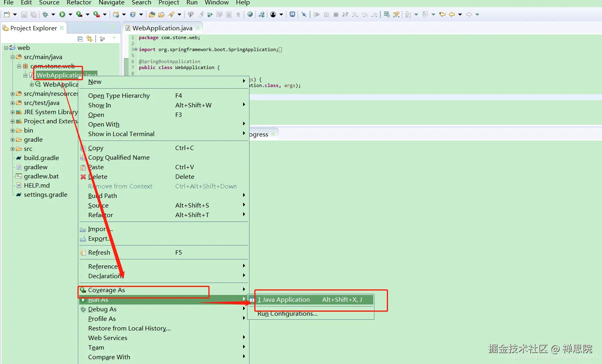Open the Project Explorer view menu arrow
This screenshot has width=602, height=364.
tap(114, 38)
